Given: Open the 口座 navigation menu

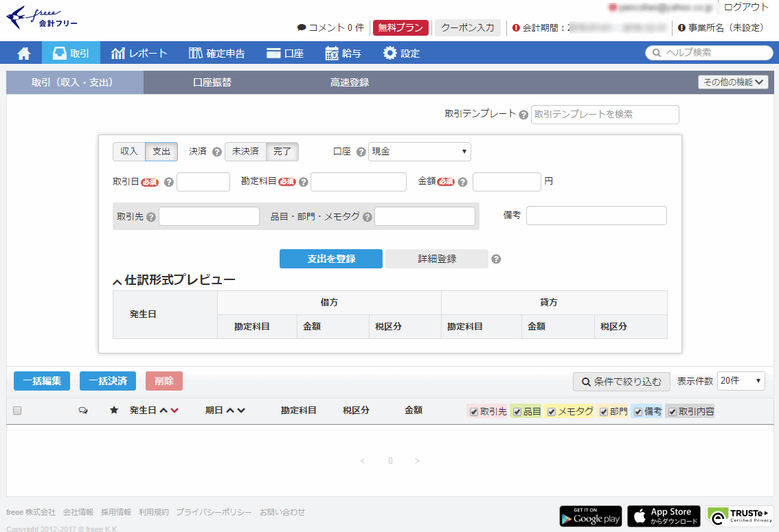Looking at the screenshot, I should tap(285, 53).
